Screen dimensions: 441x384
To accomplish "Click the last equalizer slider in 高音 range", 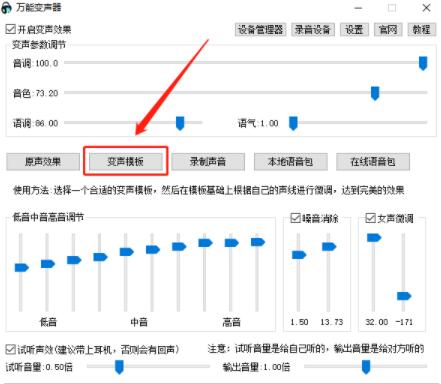I will coord(258,242).
